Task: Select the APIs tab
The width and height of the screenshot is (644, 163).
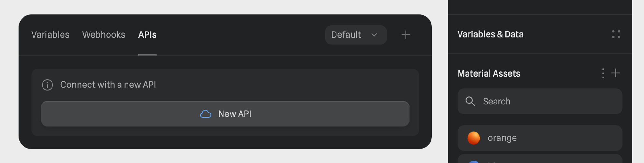Action: 147,35
